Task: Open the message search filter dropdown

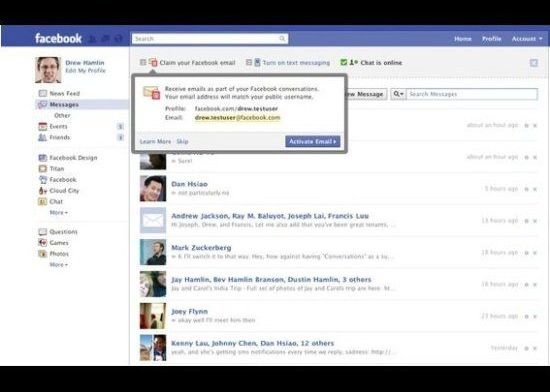Action: (x=398, y=94)
